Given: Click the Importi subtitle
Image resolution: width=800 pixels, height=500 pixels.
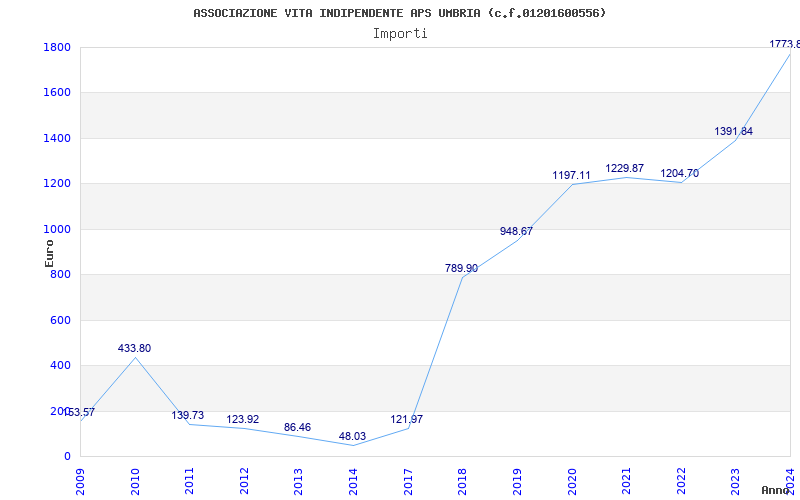Looking at the screenshot, I should (400, 34).
